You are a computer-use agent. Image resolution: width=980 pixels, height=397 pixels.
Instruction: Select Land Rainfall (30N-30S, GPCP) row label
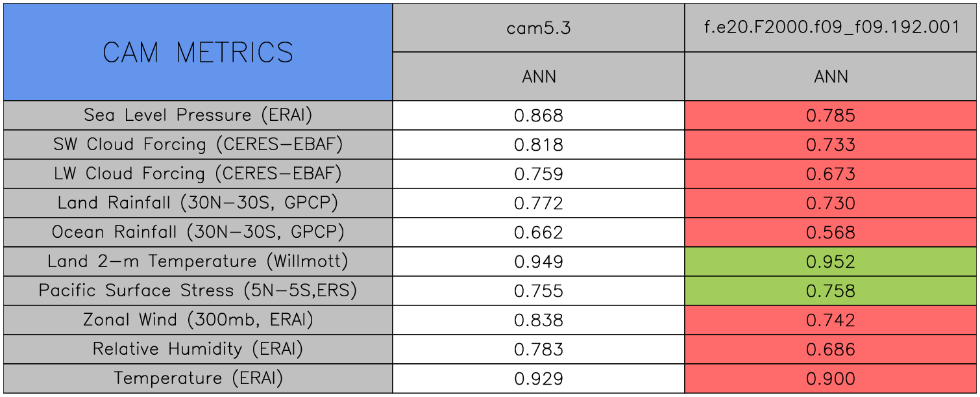(198, 203)
